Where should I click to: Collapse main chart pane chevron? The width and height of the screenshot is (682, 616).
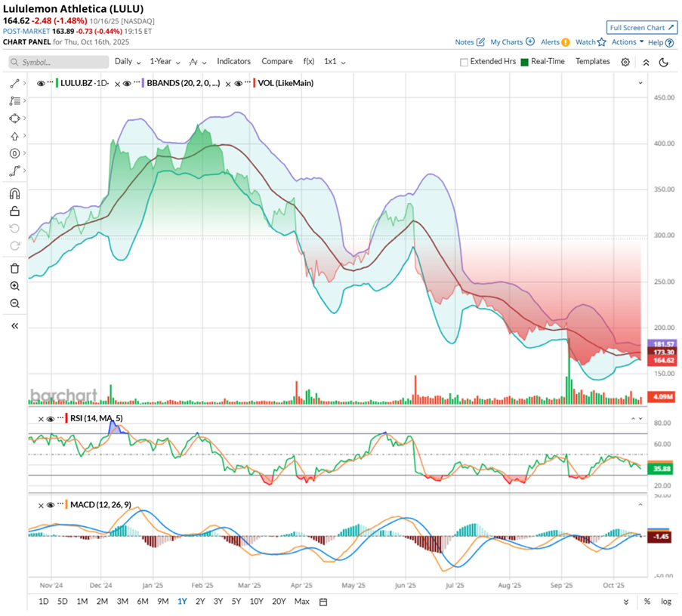click(x=640, y=83)
